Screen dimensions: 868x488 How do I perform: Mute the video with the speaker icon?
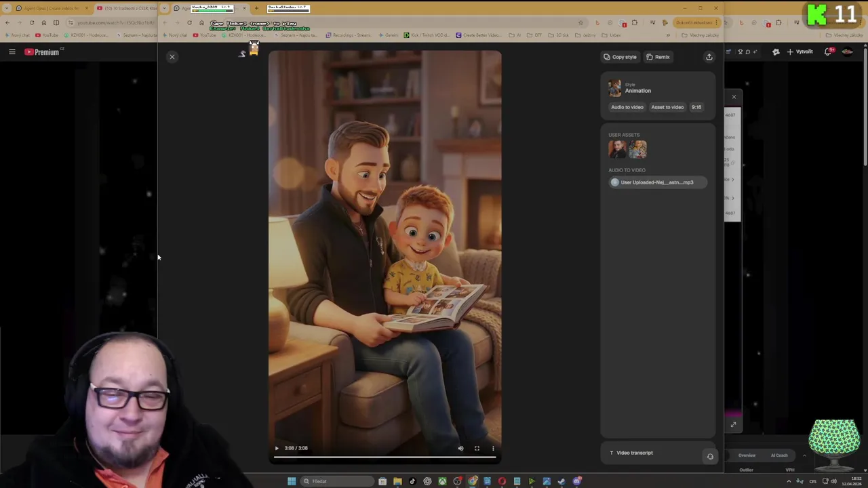460,448
